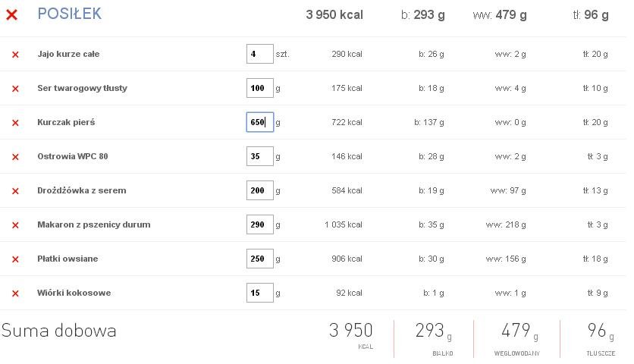Delete the Płatki owsiane entry
Image resolution: width=634 pixels, height=364 pixels.
(15, 259)
